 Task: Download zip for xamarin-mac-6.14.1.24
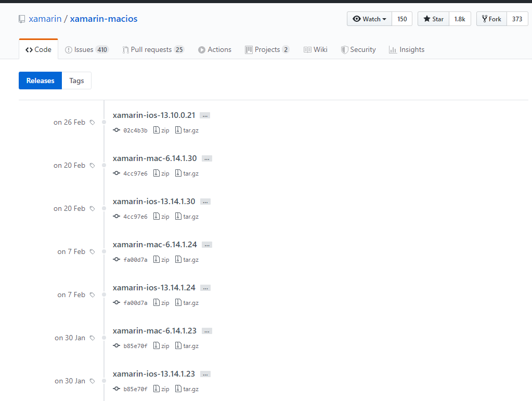pyautogui.click(x=161, y=259)
